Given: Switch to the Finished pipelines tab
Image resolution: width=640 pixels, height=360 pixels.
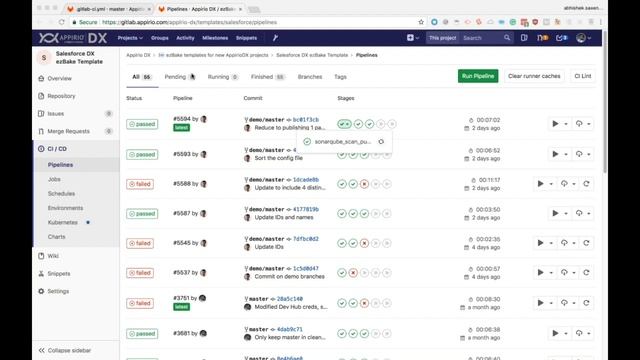Looking at the screenshot, I should (x=268, y=77).
